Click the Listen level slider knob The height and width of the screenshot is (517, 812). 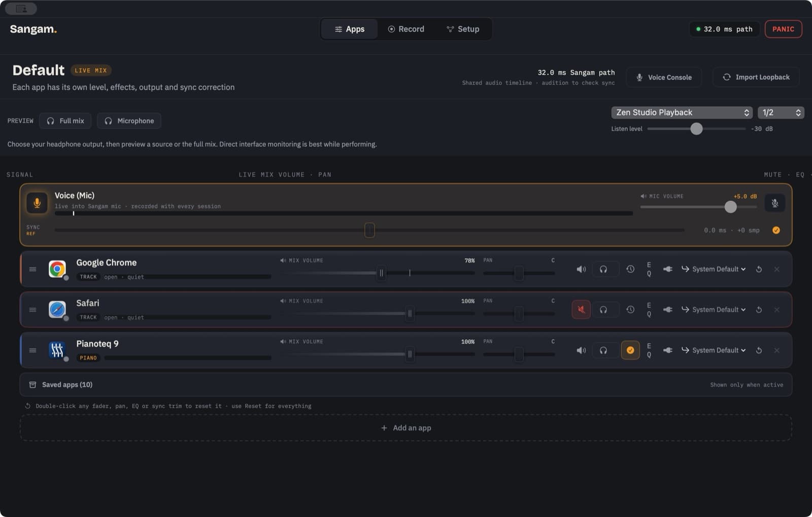point(696,129)
